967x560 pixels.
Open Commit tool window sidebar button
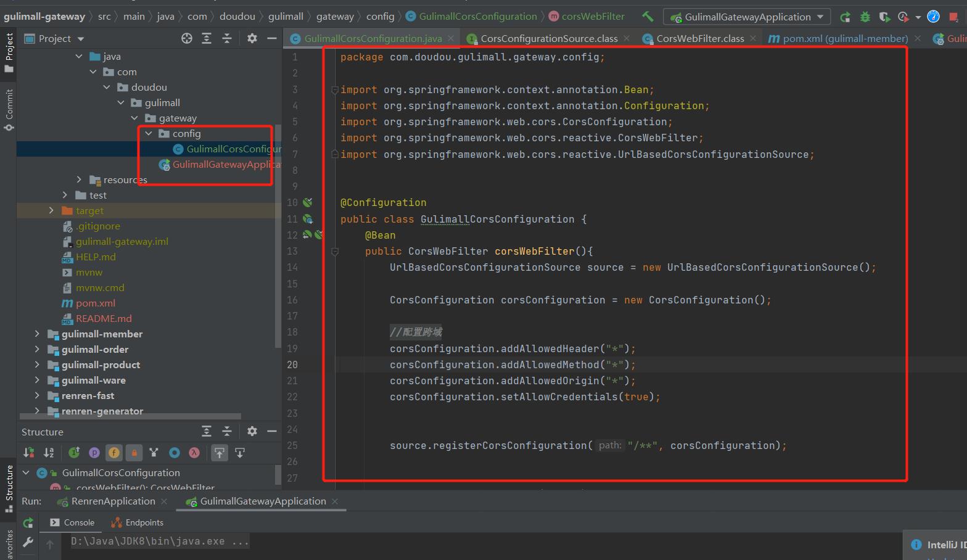pyautogui.click(x=9, y=110)
